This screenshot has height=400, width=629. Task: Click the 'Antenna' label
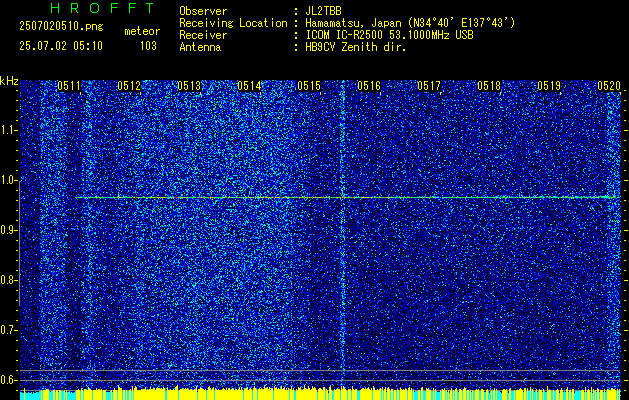(200, 47)
